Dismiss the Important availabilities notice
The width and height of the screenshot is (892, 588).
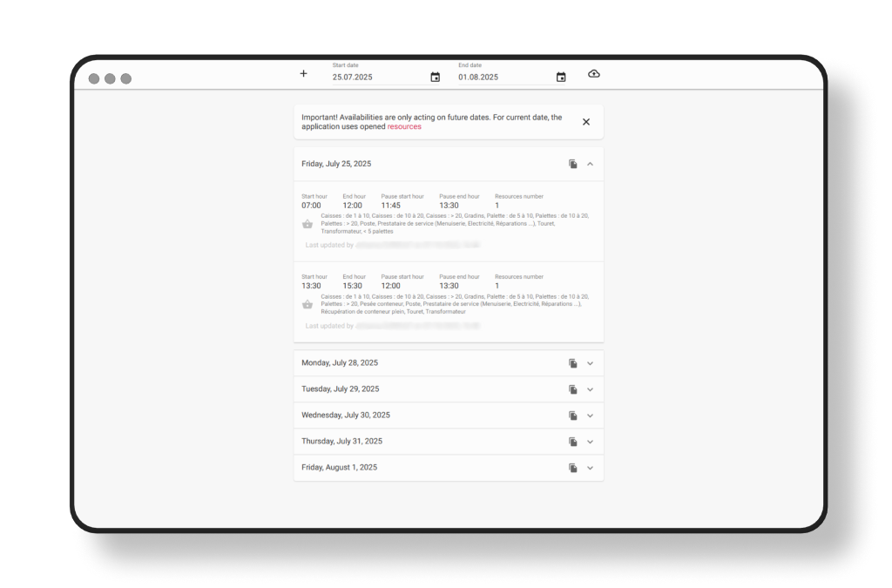click(586, 122)
